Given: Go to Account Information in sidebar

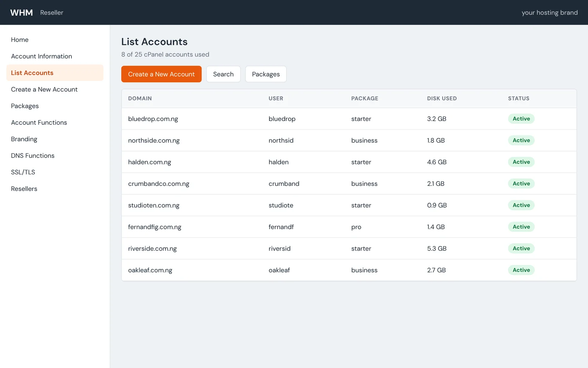Looking at the screenshot, I should pyautogui.click(x=42, y=56).
